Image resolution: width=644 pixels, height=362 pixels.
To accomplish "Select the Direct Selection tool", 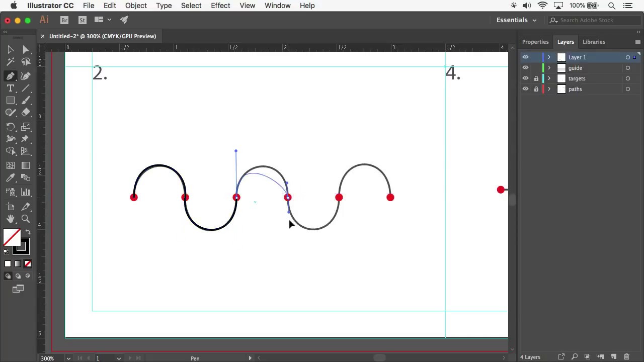I will click(x=26, y=50).
